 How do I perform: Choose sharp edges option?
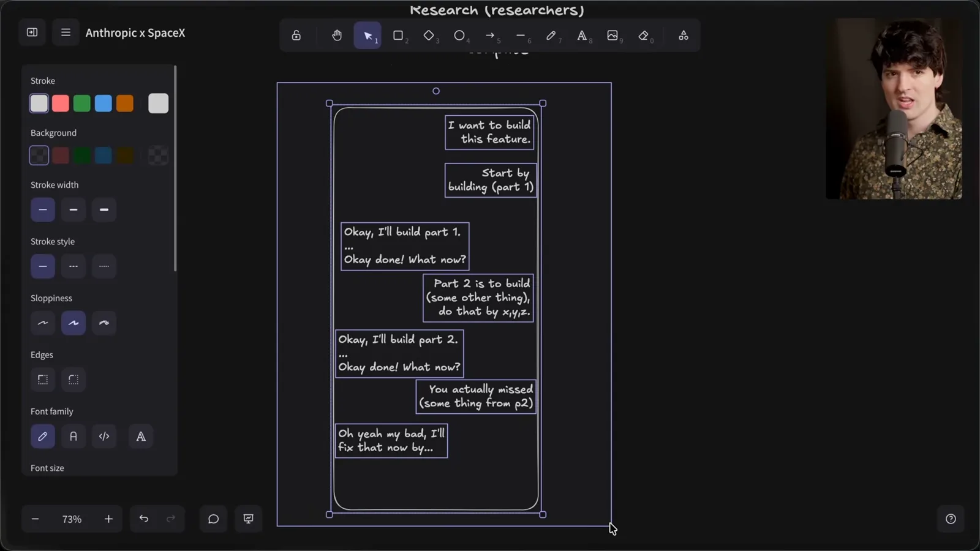tap(43, 380)
